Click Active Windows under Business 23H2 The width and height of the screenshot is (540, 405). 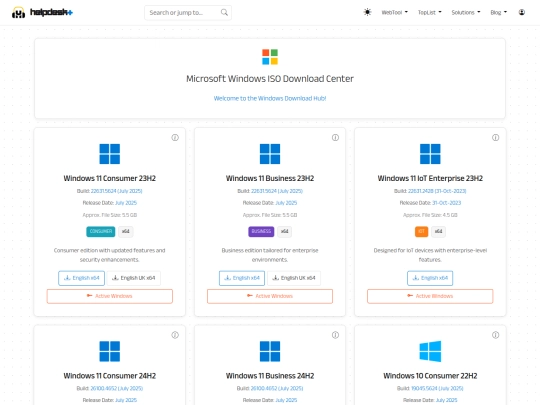coord(270,296)
